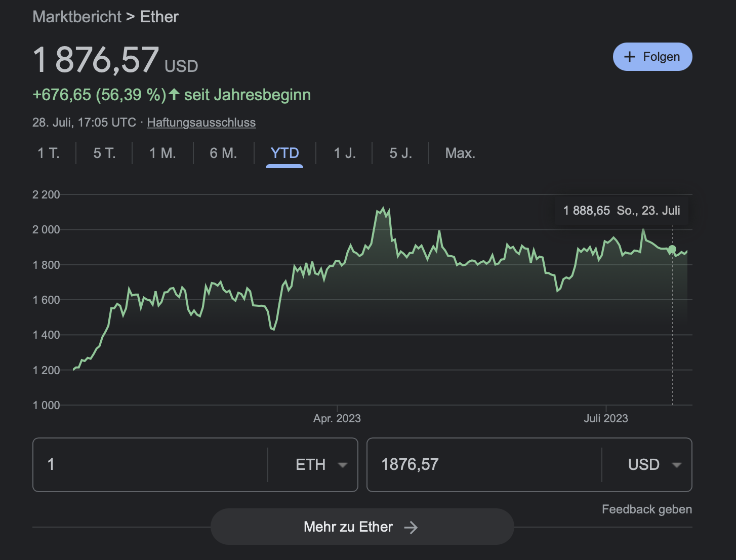The image size is (736, 560).
Task: Click the plus icon on Folgen button
Action: pyautogui.click(x=629, y=57)
